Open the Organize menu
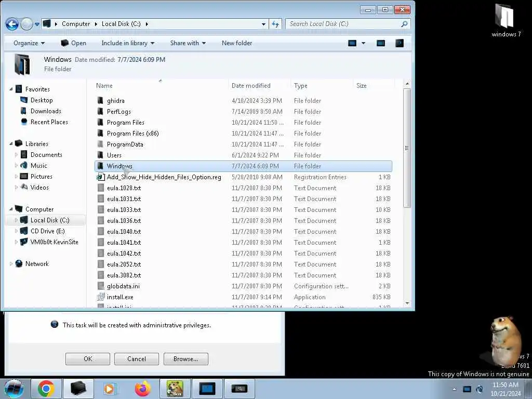 click(x=29, y=43)
